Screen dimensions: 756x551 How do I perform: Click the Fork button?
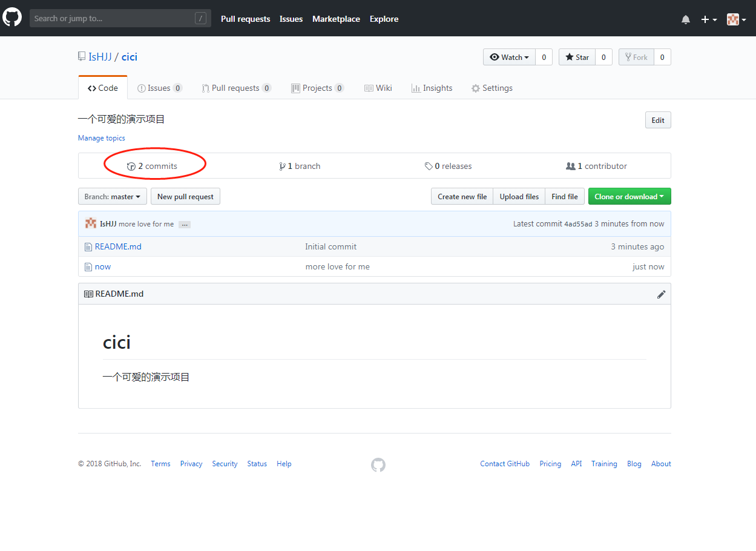pyautogui.click(x=636, y=57)
